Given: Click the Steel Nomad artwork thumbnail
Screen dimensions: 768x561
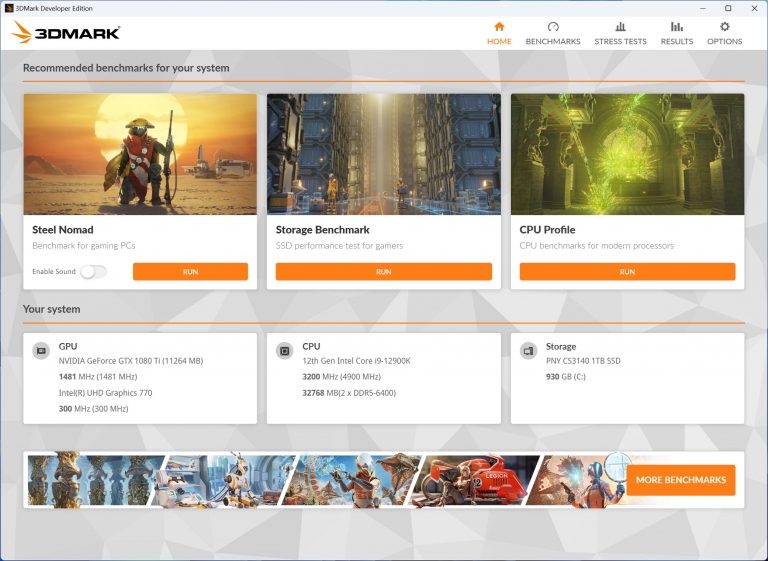Looking at the screenshot, I should pyautogui.click(x=140, y=154).
